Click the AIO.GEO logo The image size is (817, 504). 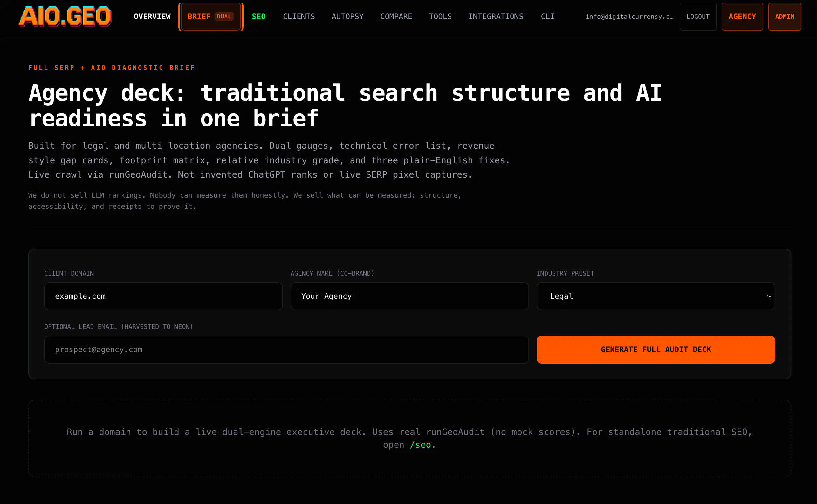pyautogui.click(x=65, y=16)
